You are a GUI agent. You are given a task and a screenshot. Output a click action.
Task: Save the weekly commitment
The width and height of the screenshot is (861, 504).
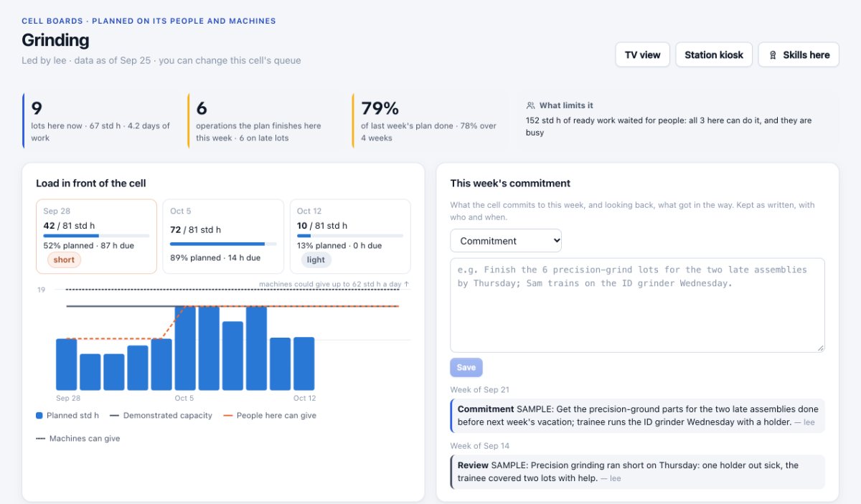coord(466,367)
